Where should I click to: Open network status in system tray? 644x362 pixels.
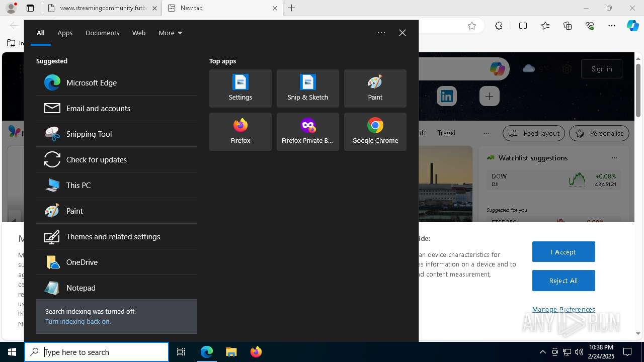pyautogui.click(x=567, y=352)
